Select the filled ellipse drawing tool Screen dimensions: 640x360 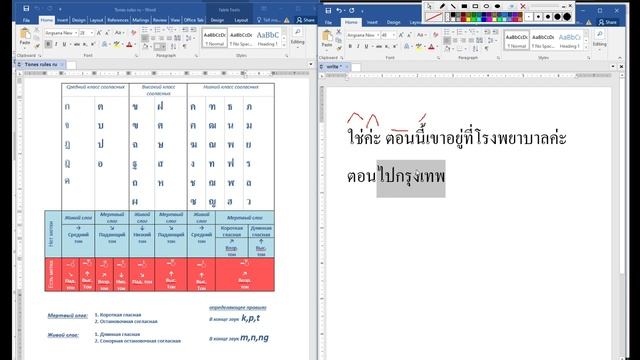(x=497, y=6)
